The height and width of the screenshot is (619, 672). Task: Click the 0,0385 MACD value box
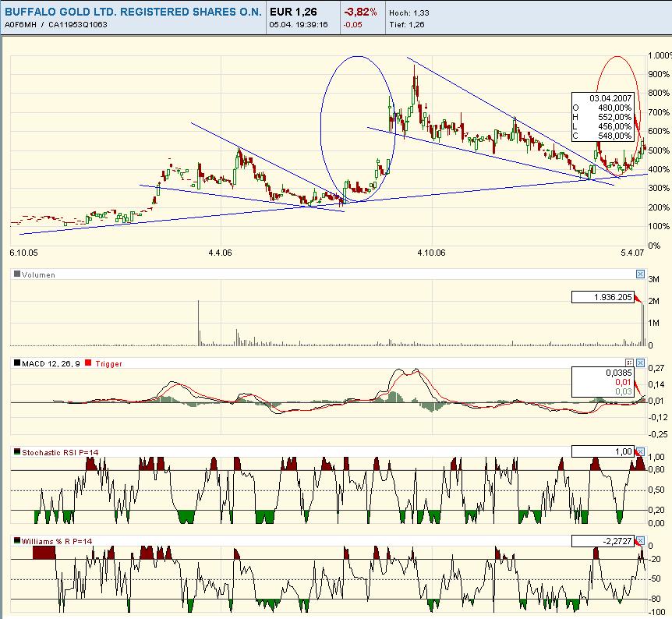click(603, 382)
